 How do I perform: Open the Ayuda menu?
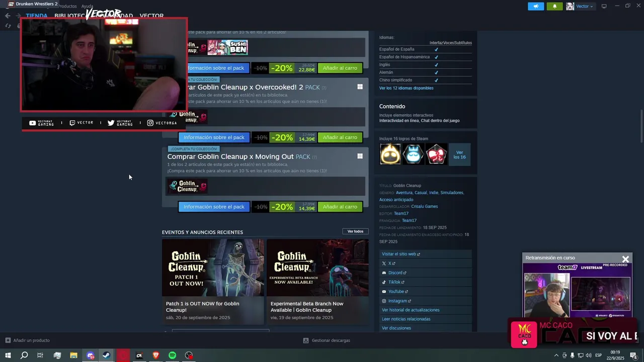87,6
